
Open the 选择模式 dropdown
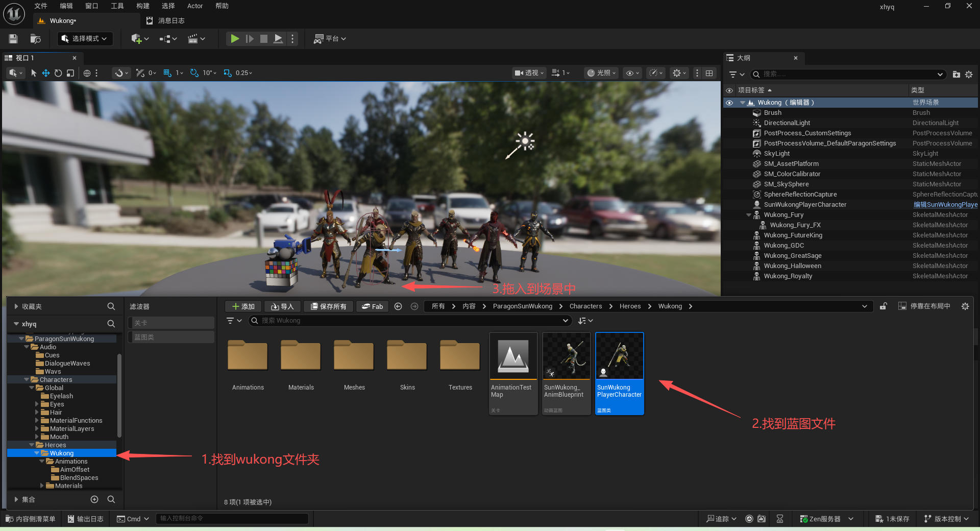[85, 39]
